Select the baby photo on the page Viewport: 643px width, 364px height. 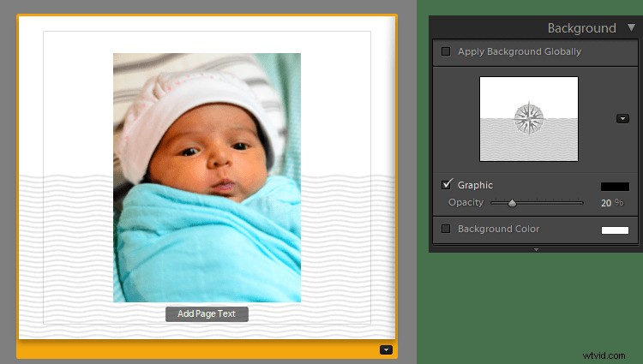207,177
